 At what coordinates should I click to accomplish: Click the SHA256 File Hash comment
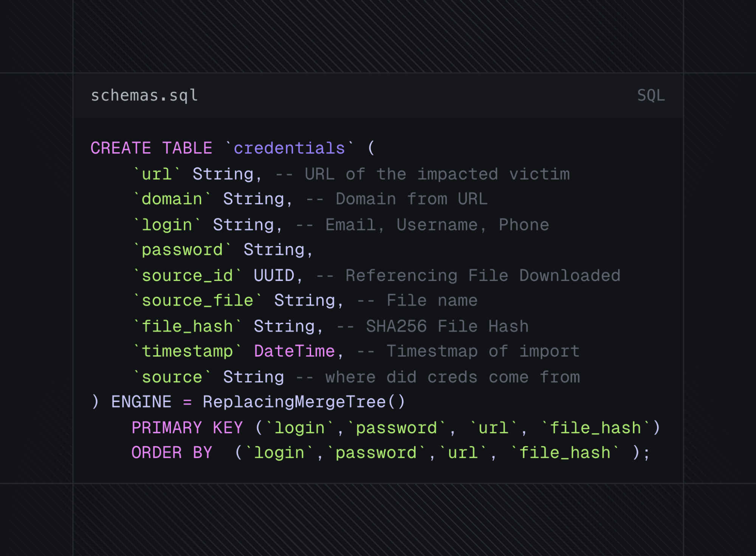coord(447,326)
